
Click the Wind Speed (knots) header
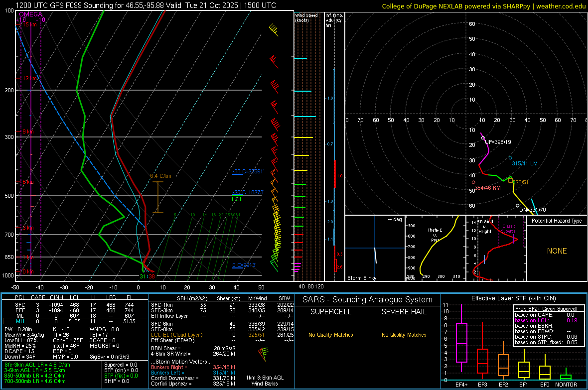pyautogui.click(x=306, y=17)
